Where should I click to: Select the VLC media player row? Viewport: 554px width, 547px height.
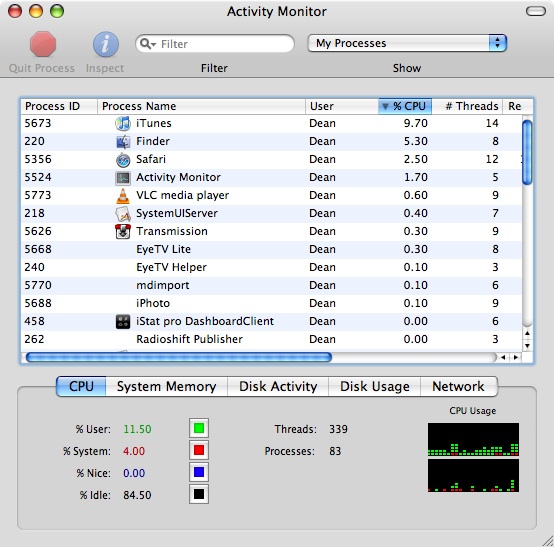pyautogui.click(x=271, y=195)
